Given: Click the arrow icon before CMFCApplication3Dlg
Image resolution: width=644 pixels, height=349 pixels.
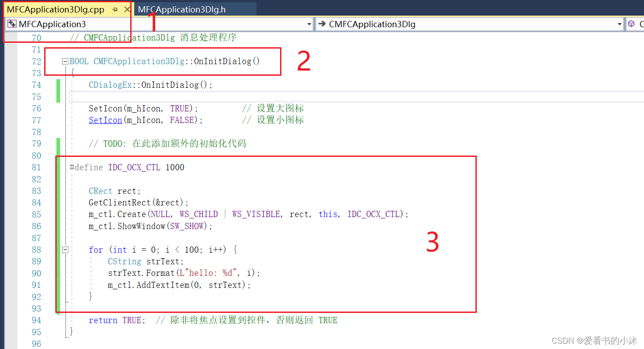Looking at the screenshot, I should pyautogui.click(x=322, y=24).
